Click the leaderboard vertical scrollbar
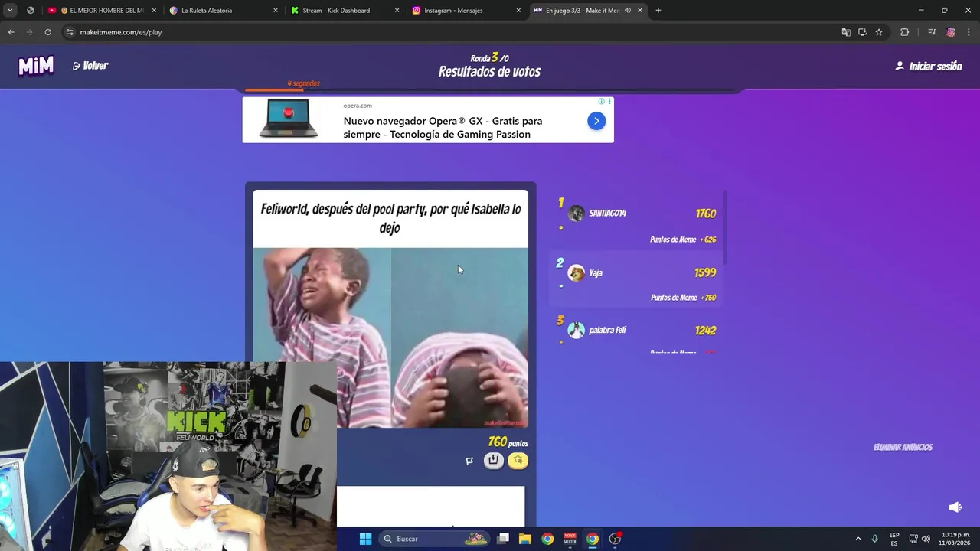 tap(724, 227)
